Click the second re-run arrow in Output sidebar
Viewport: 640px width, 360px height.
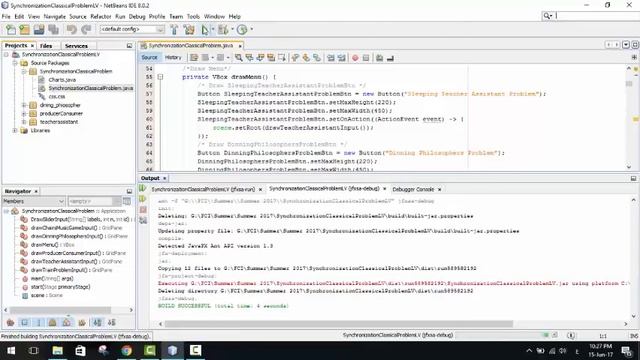pos(142,199)
